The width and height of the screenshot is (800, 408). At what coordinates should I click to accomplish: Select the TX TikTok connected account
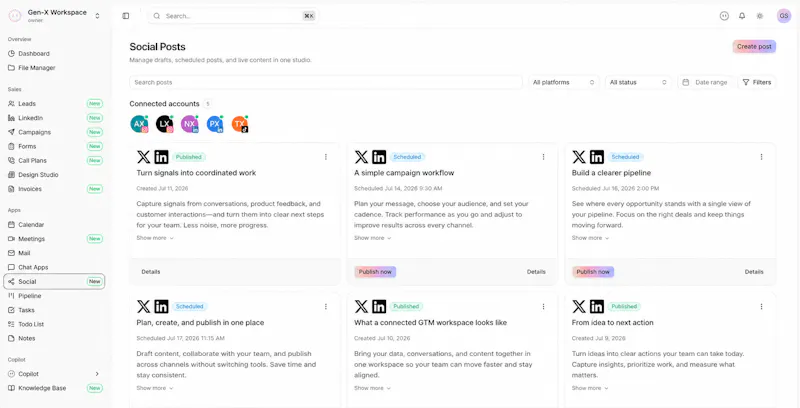[x=240, y=124]
